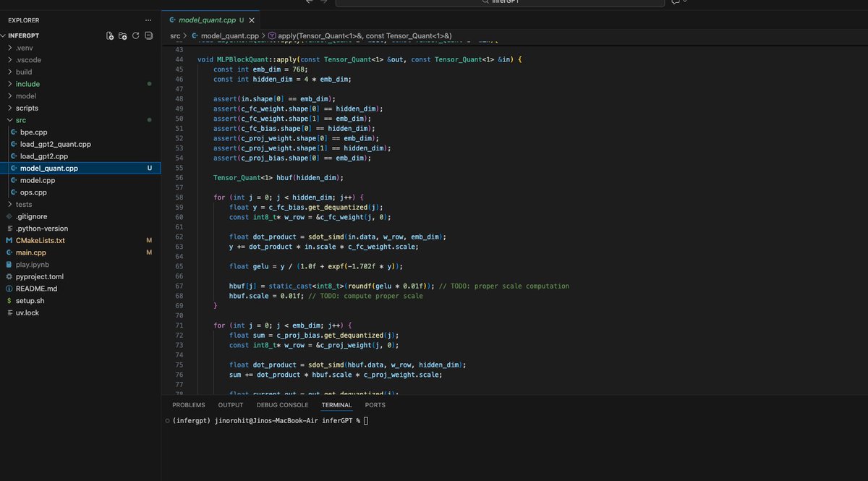Click the New File icon in Explorer
The height and width of the screenshot is (481, 868).
110,35
